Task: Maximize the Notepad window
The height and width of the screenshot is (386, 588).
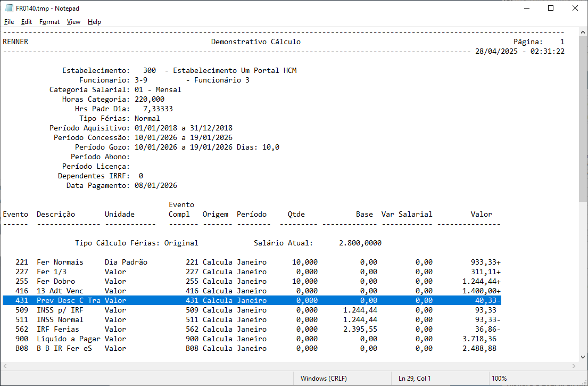Action: pyautogui.click(x=551, y=9)
